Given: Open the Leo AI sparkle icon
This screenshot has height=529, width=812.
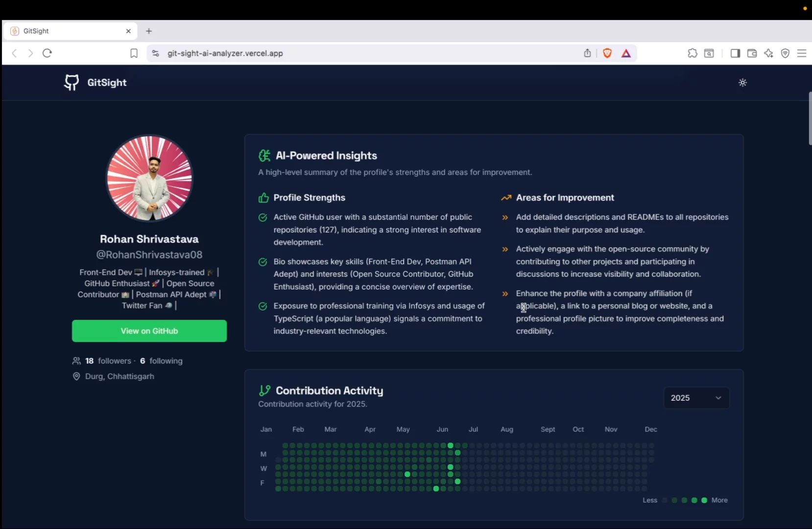Looking at the screenshot, I should [x=768, y=53].
